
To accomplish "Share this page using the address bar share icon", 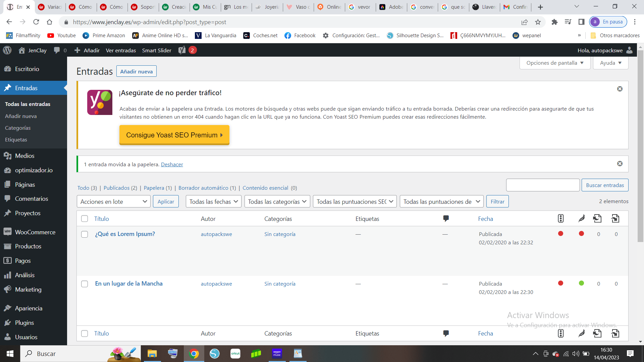I will pos(525,22).
